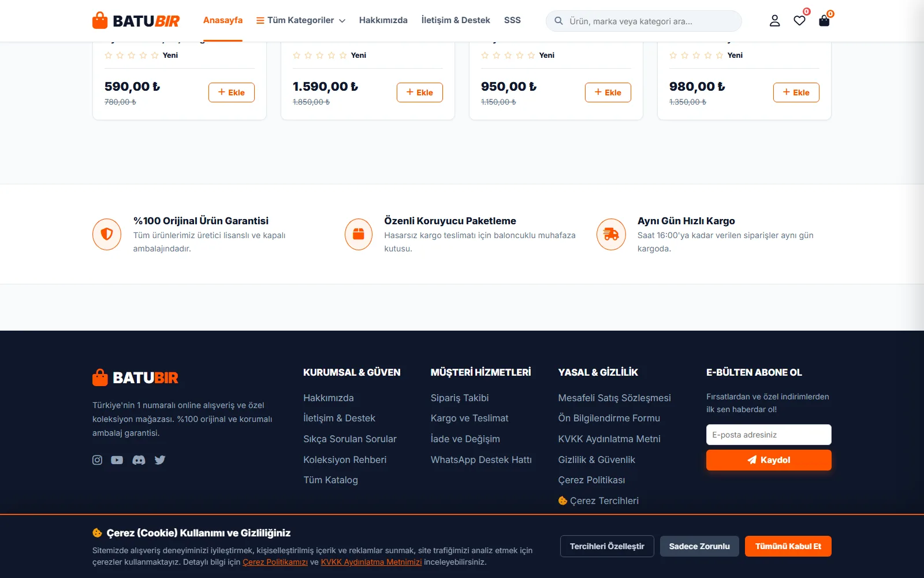Click the E-posta adresiniz field

tap(769, 435)
